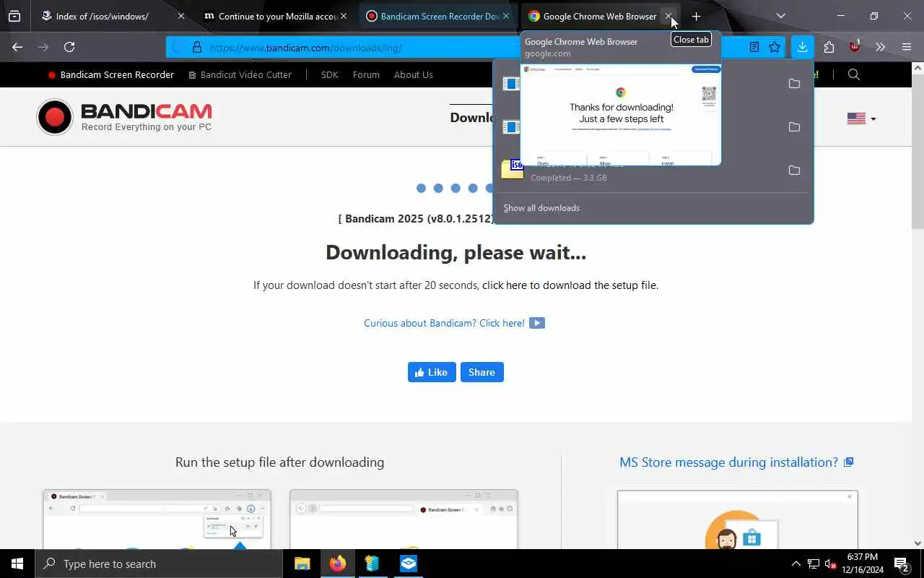The width and height of the screenshot is (924, 578).
Task: Show the 3.3 GB ISO download in folder
Action: tap(794, 171)
